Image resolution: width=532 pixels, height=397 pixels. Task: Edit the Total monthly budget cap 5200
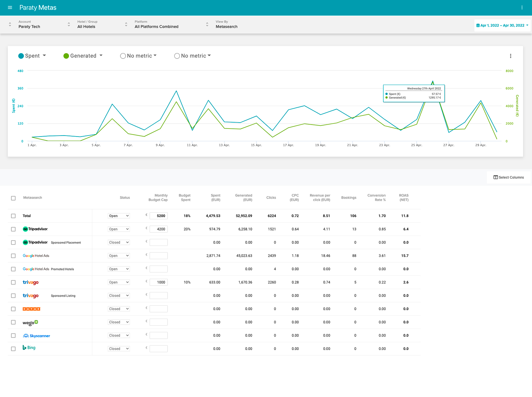tap(159, 216)
